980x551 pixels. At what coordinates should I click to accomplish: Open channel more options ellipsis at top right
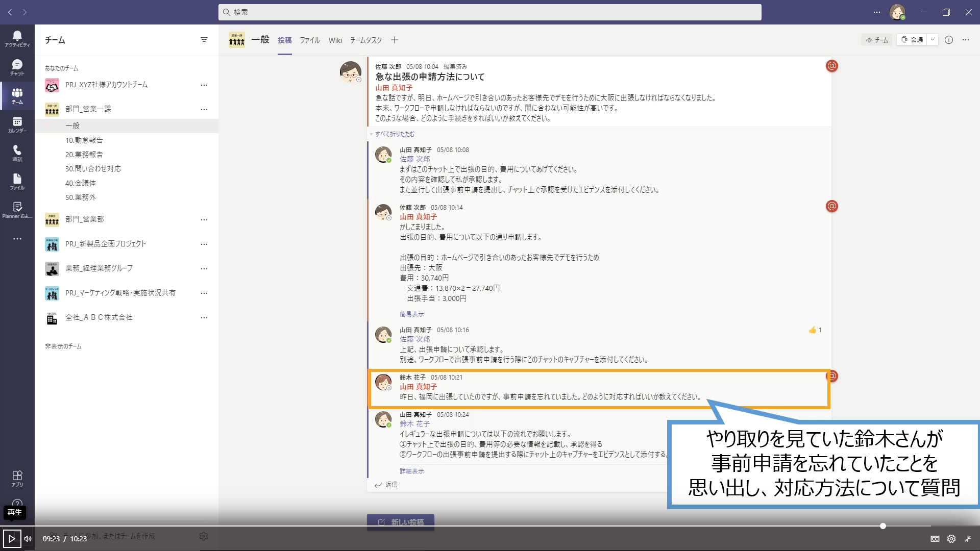pos(966,40)
